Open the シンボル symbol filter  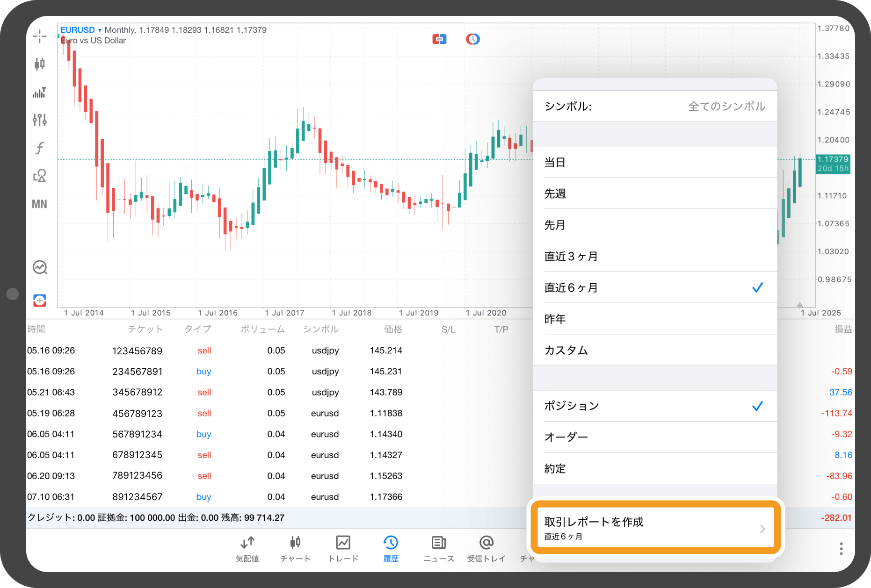click(654, 107)
